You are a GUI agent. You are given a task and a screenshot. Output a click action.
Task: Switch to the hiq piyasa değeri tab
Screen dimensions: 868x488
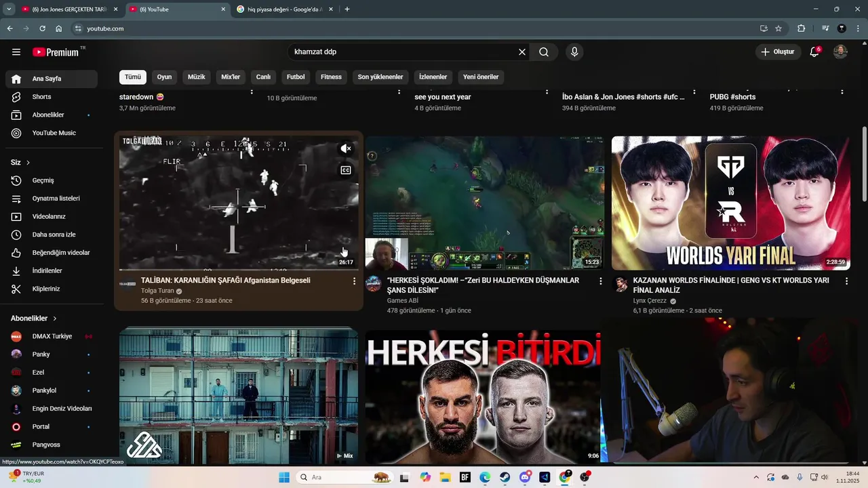pos(285,9)
